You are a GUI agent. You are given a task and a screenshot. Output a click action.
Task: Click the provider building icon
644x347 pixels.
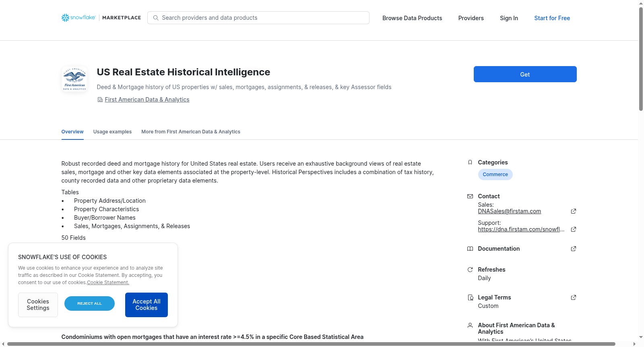(x=100, y=100)
